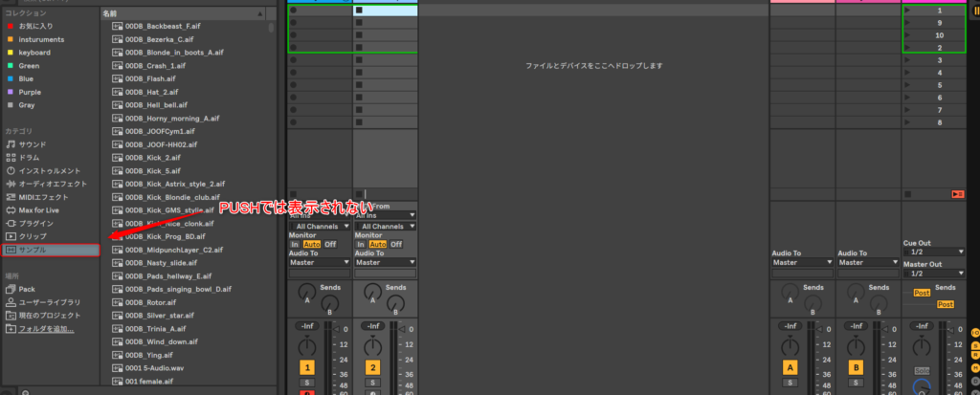Open the プラグイン (Plug-ins) category
The image size is (980, 395).
tap(35, 223)
